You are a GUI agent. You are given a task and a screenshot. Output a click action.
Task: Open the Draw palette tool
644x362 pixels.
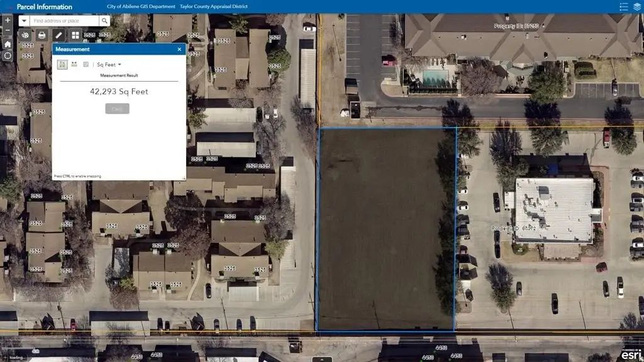point(25,35)
